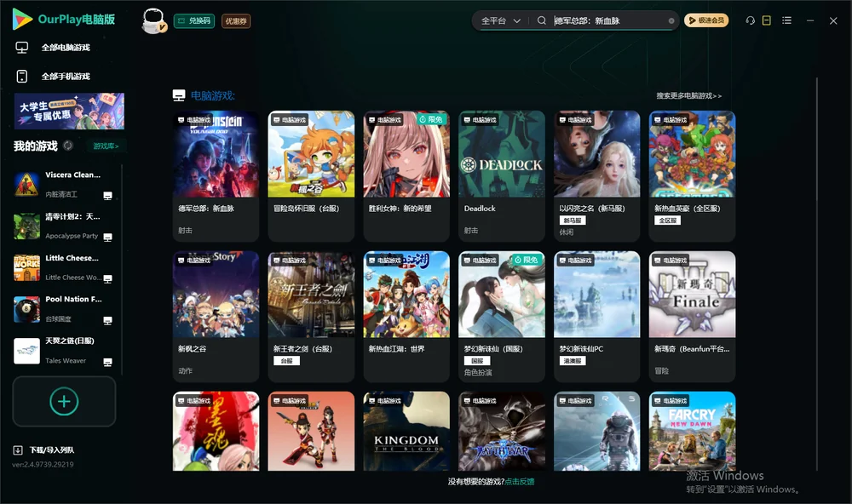
Task: Click the 点击反馈 feedback link
Action: (520, 482)
